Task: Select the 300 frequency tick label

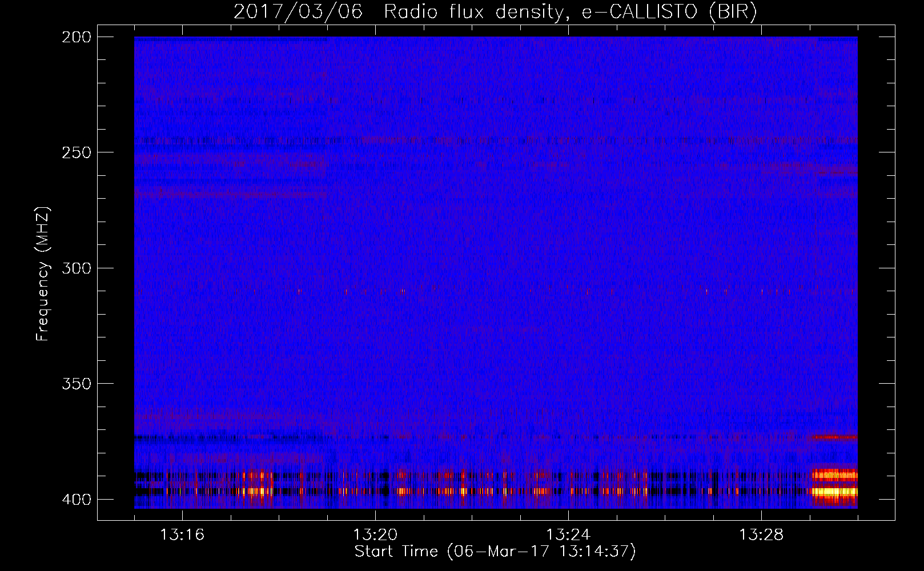Action: (77, 268)
